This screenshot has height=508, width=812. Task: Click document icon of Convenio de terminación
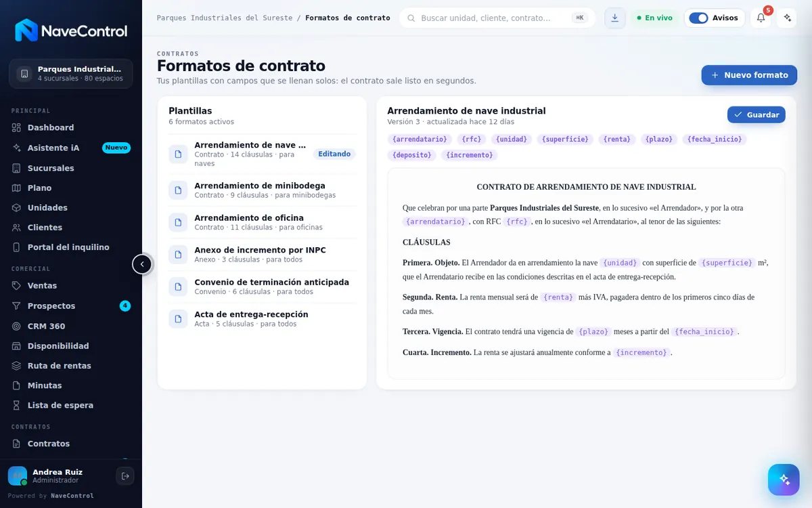coord(178,287)
